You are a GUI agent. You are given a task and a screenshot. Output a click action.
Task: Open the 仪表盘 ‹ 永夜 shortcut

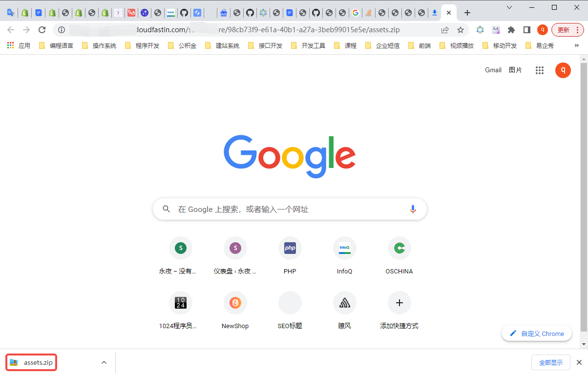tap(235, 257)
